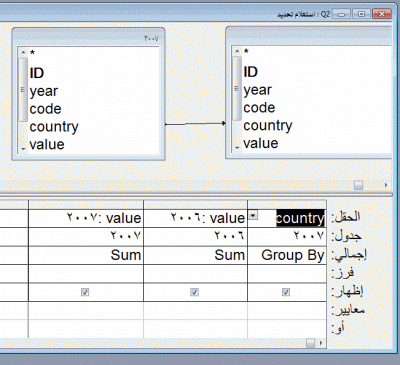Click left table's scroll down arrow
400x365 pixels.
click(x=23, y=149)
